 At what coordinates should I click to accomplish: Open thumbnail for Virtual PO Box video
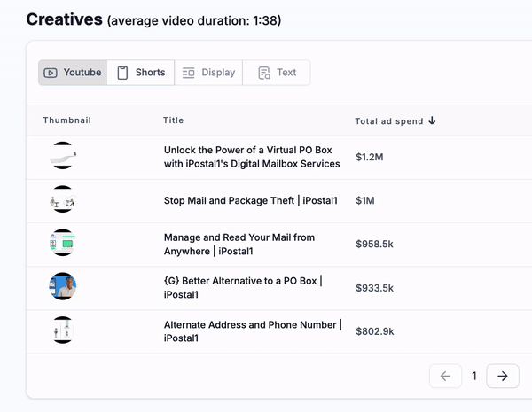(62, 155)
